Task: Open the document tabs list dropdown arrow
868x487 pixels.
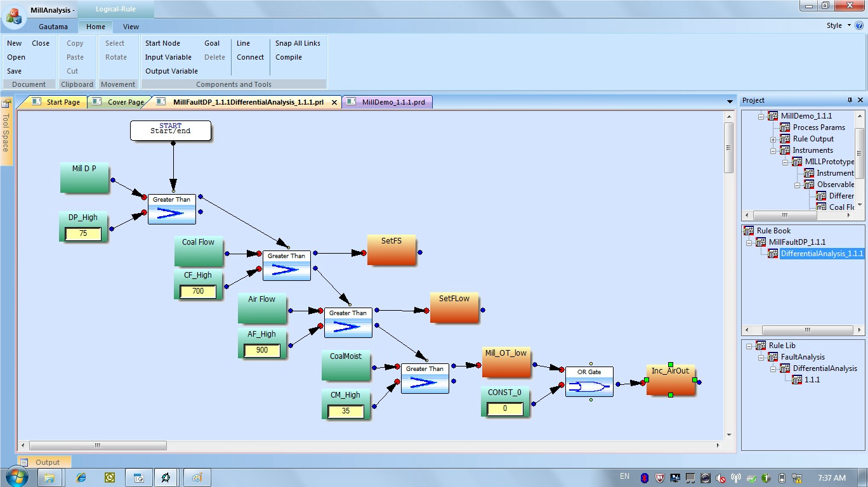Action: (x=730, y=101)
